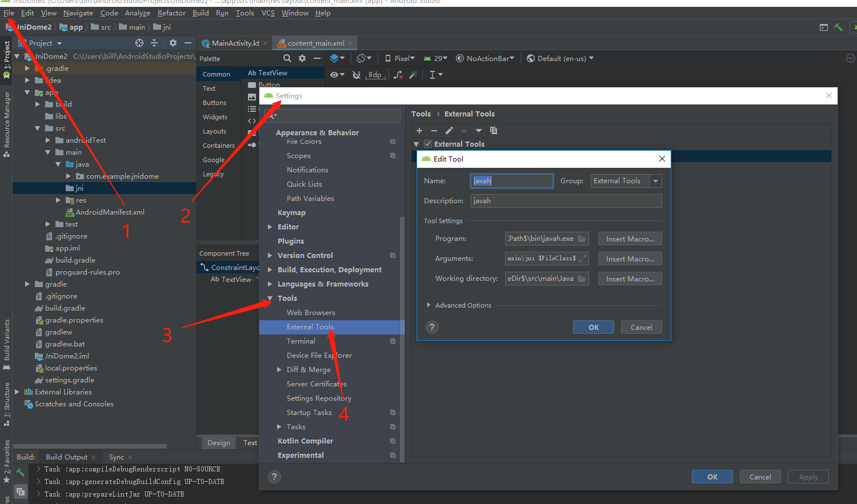The width and height of the screenshot is (857, 504).
Task: Open help in Settings dialog
Action: click(274, 477)
